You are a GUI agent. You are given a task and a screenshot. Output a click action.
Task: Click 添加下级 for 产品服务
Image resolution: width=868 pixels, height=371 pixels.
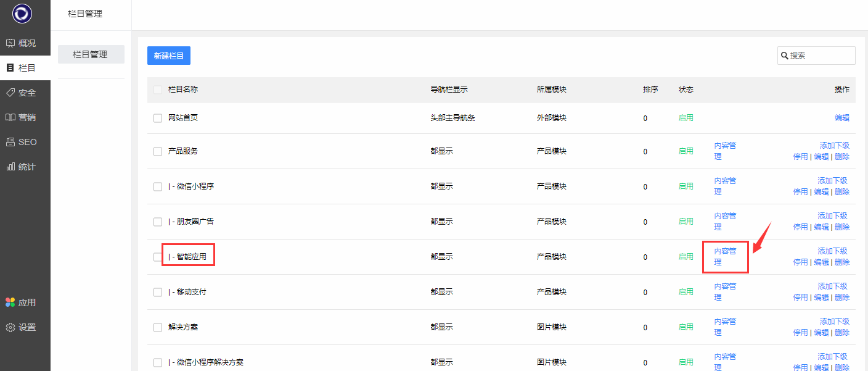(835, 146)
